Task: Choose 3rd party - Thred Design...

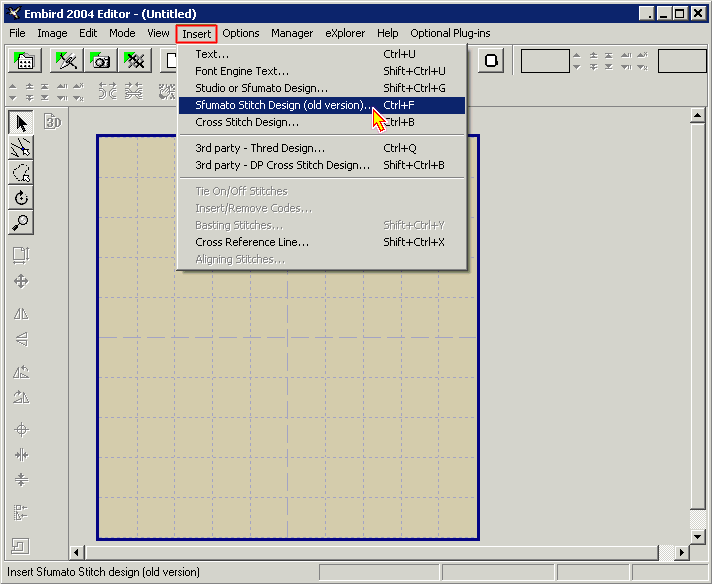Action: [x=322, y=148]
